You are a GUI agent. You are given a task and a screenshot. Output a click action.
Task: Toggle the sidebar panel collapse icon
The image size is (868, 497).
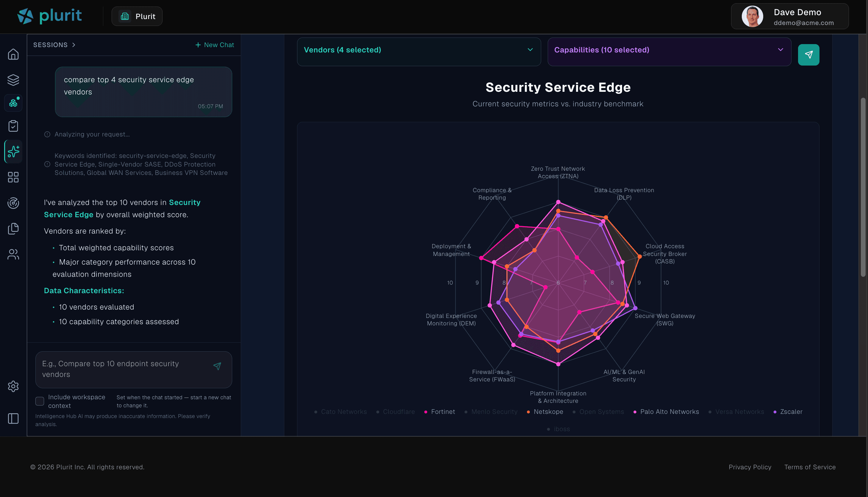pos(13,419)
